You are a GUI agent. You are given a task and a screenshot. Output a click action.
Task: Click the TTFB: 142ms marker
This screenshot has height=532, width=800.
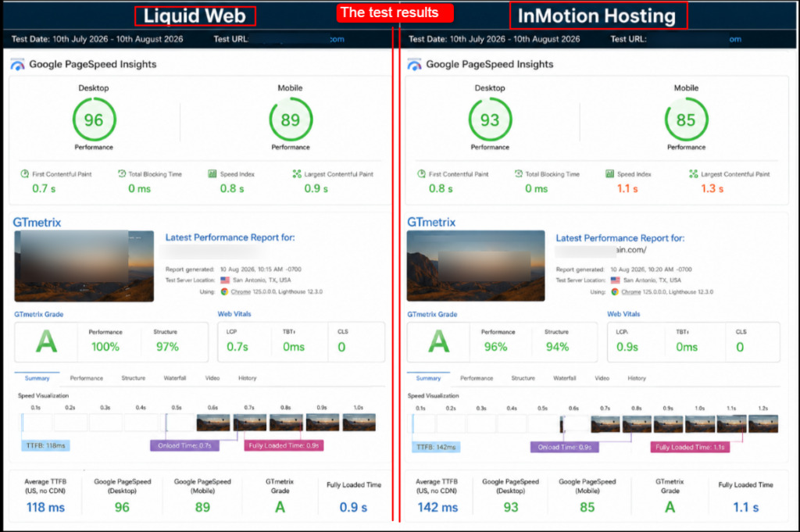436,448
